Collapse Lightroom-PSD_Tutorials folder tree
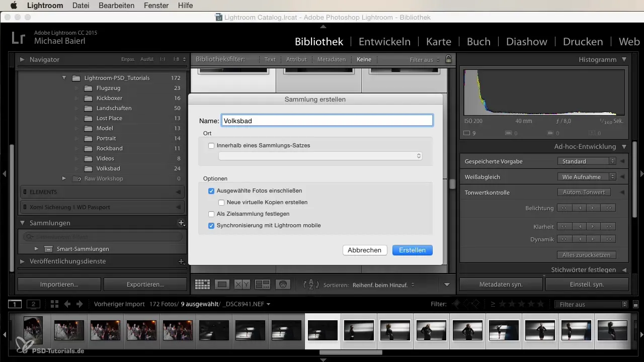The height and width of the screenshot is (362, 644). pos(64,78)
